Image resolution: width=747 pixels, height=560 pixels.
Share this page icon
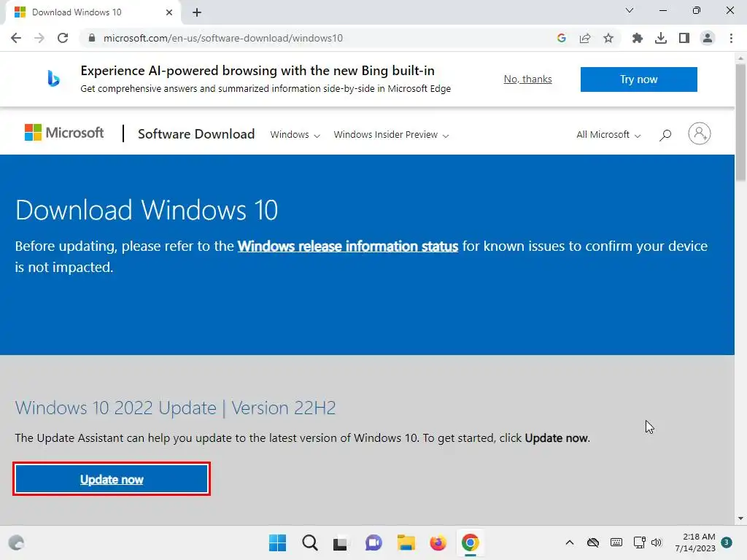pos(584,38)
